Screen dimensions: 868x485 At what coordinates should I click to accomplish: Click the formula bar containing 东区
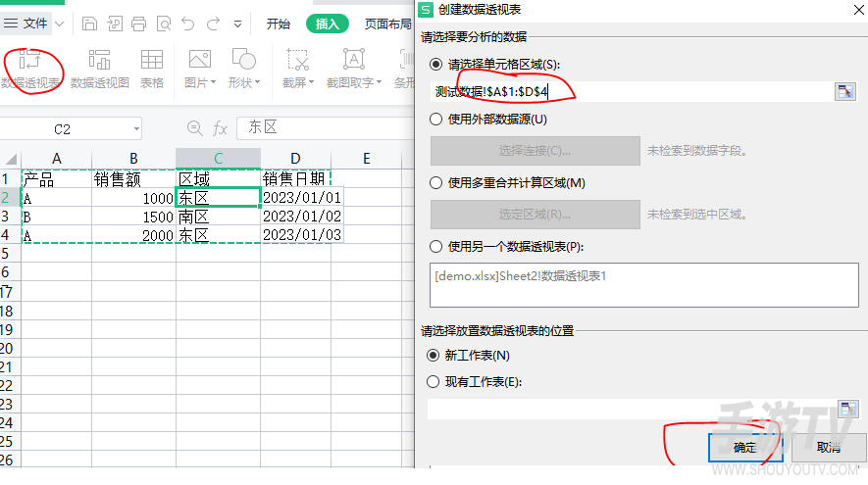pyautogui.click(x=327, y=127)
